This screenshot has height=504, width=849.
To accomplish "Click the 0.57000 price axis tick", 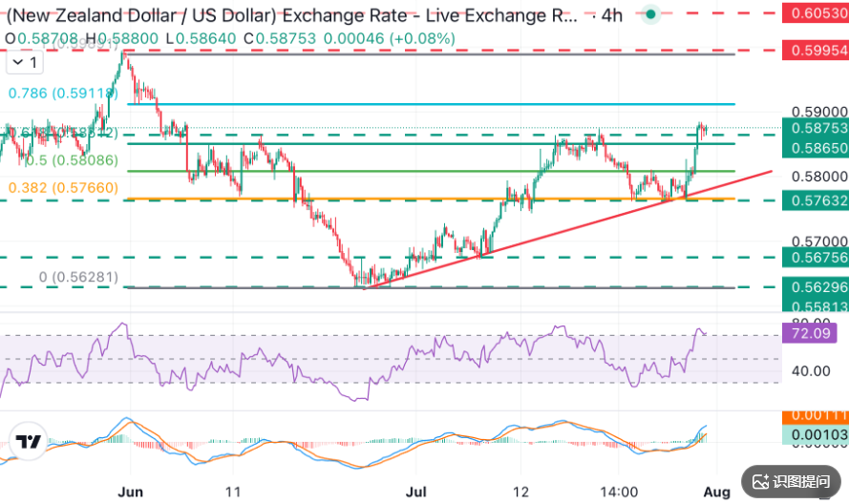I will click(x=819, y=241).
